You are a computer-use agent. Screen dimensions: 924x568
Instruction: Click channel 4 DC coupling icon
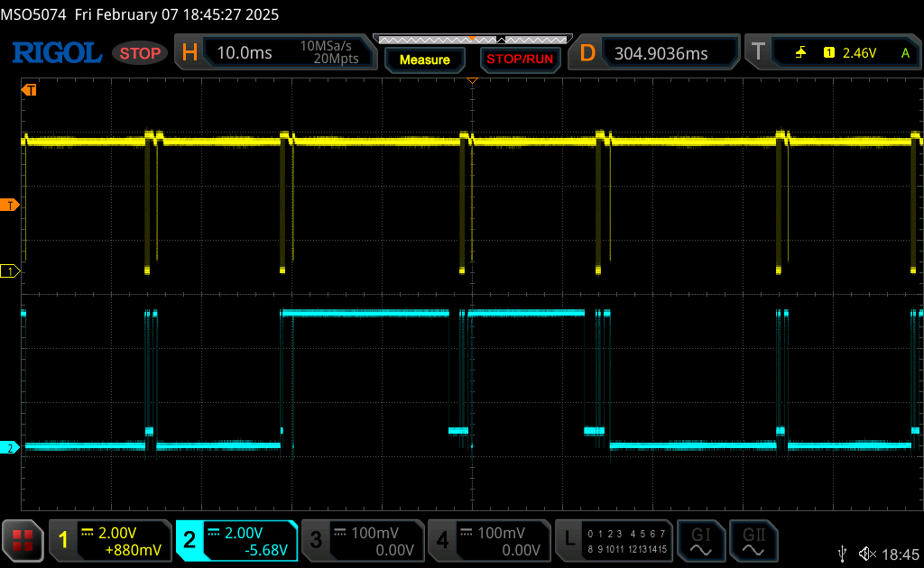coord(467,533)
